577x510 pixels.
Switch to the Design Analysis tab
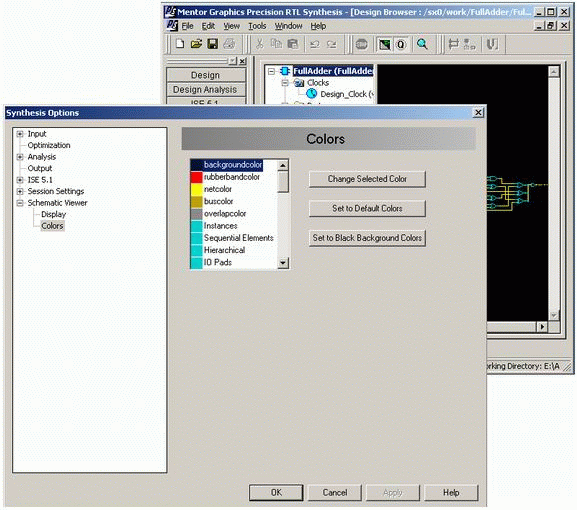[206, 89]
